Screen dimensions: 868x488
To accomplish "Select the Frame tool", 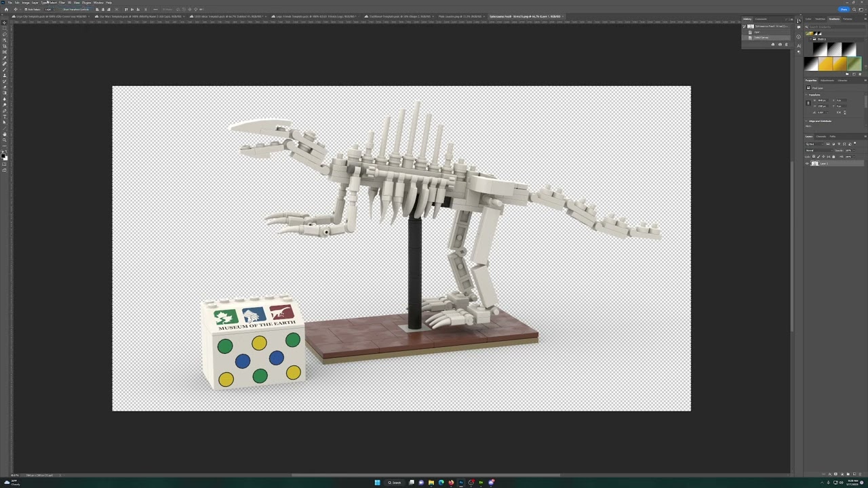I will click(4, 52).
